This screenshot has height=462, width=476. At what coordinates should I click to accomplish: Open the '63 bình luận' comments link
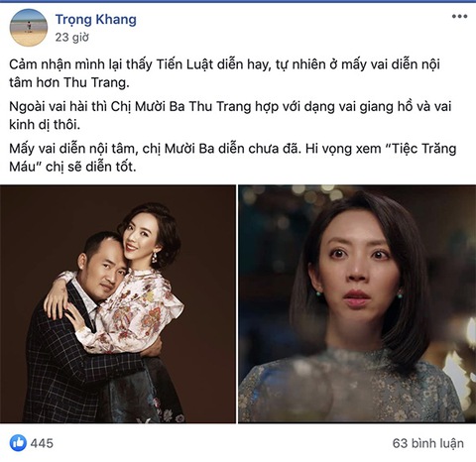[428, 443]
